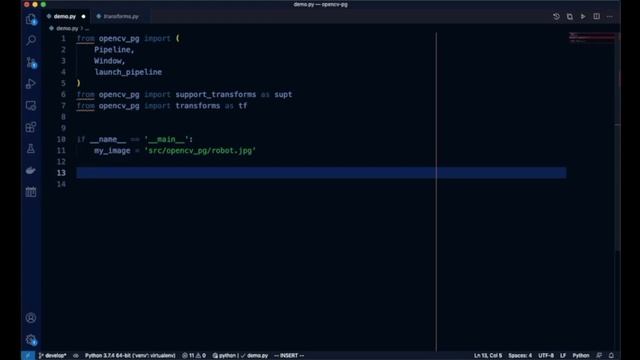The image size is (640, 360).
Task: Click the python linter status item
Action: tap(224, 356)
